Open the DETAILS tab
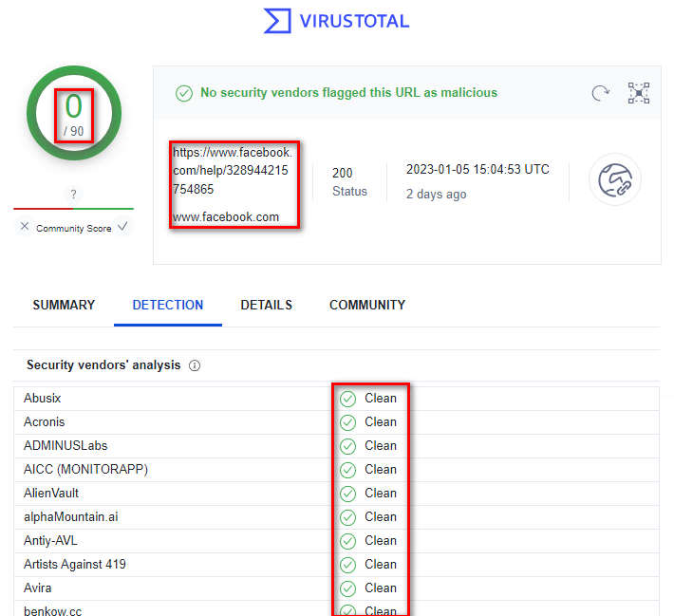Screen dimensions: 674x616 coord(266,305)
